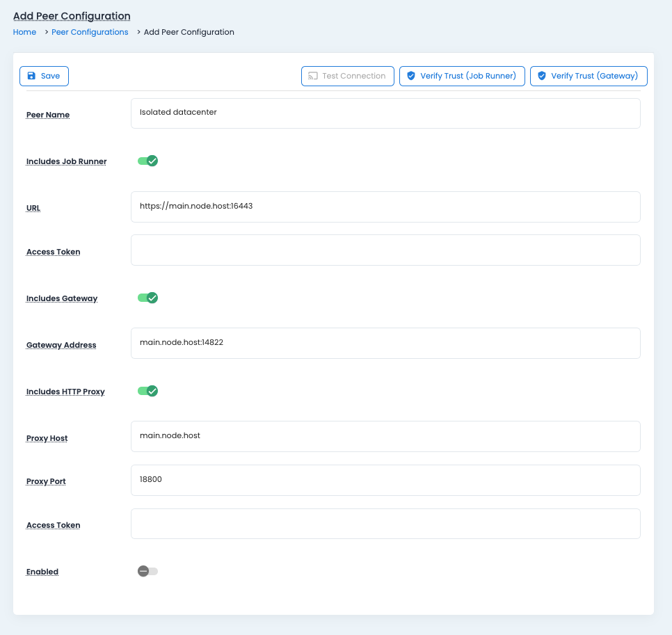Image resolution: width=672 pixels, height=635 pixels.
Task: Select the Gateway Address input field
Action: coord(385,343)
